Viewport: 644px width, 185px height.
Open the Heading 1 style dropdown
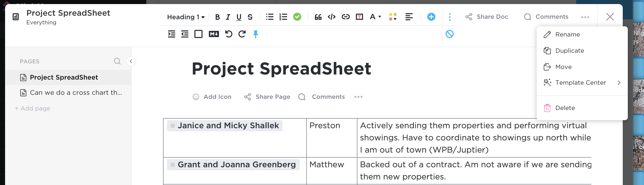click(x=186, y=17)
